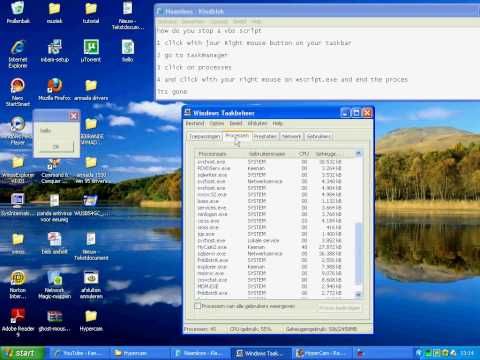Viewport: 480px width, 360px height.
Task: Select the ghost-mouse desktop icon
Action: (54, 320)
